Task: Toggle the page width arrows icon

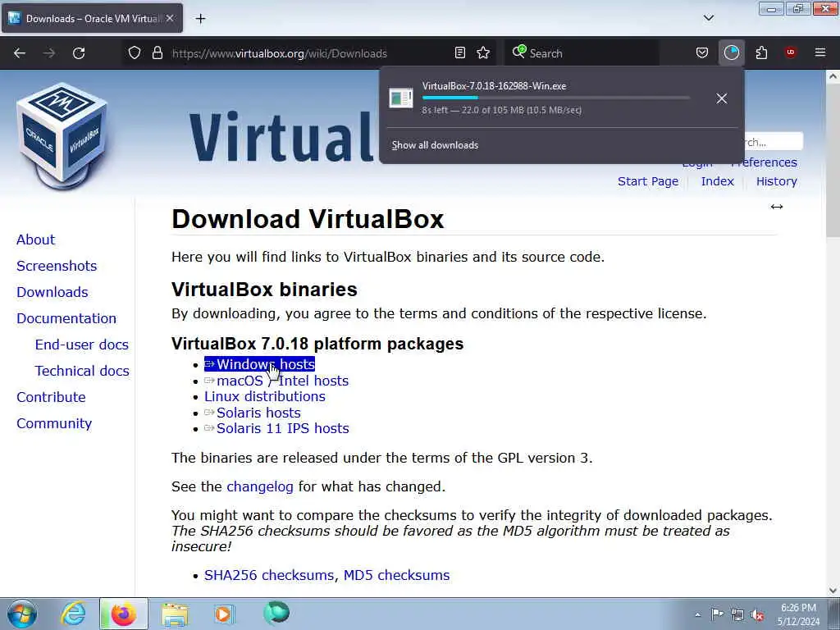Action: coord(776,207)
